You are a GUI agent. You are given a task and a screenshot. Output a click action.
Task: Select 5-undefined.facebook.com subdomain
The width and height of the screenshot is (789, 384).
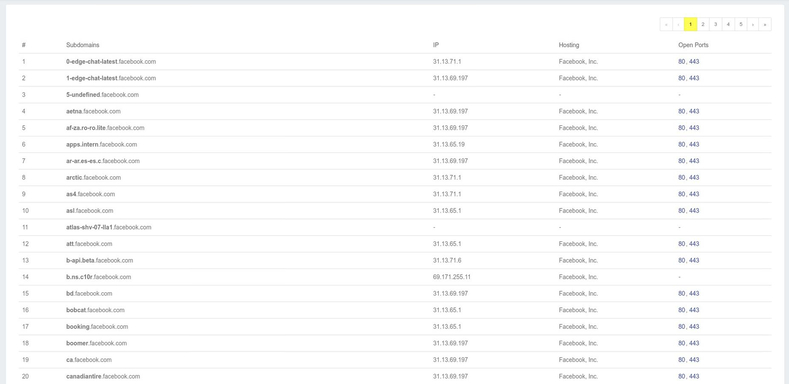[102, 95]
